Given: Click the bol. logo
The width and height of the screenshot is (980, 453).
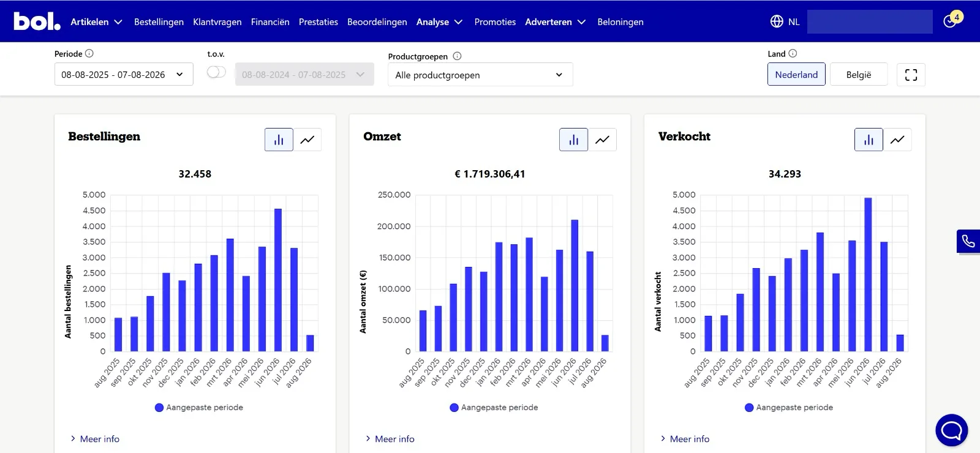Looking at the screenshot, I should 37,21.
